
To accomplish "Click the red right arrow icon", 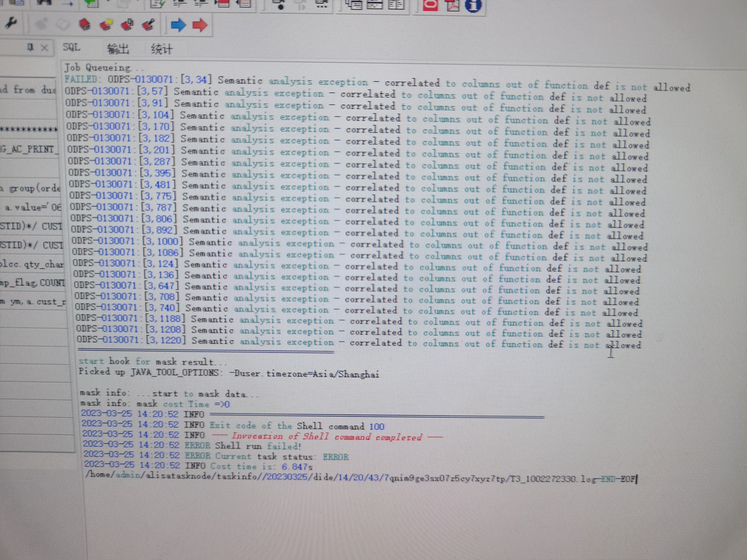I will click(200, 25).
